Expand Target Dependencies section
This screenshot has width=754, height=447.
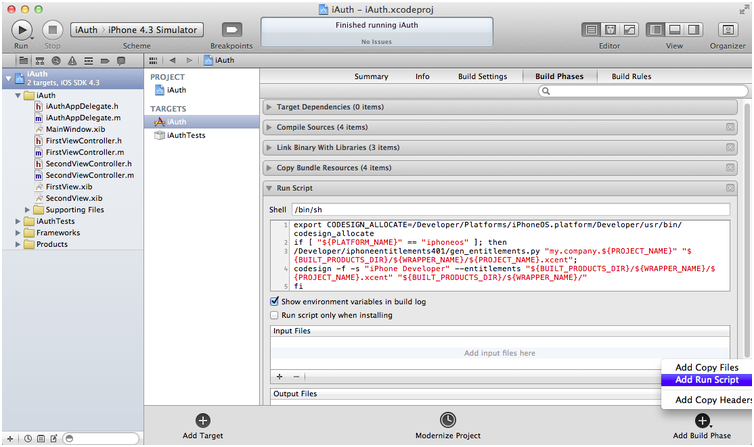269,107
